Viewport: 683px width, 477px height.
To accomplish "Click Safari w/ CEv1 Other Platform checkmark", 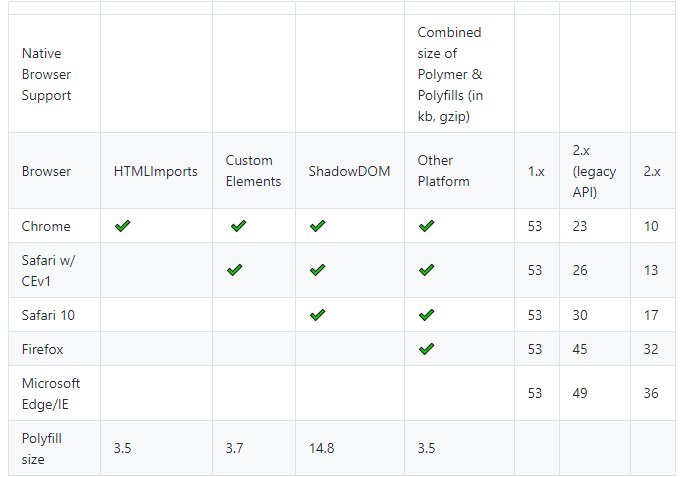I will pyautogui.click(x=426, y=270).
